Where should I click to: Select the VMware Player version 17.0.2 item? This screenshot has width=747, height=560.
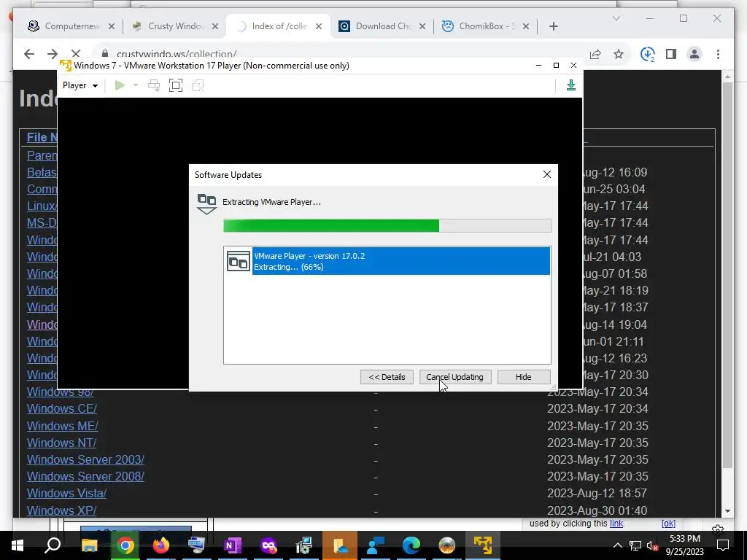coord(387,261)
